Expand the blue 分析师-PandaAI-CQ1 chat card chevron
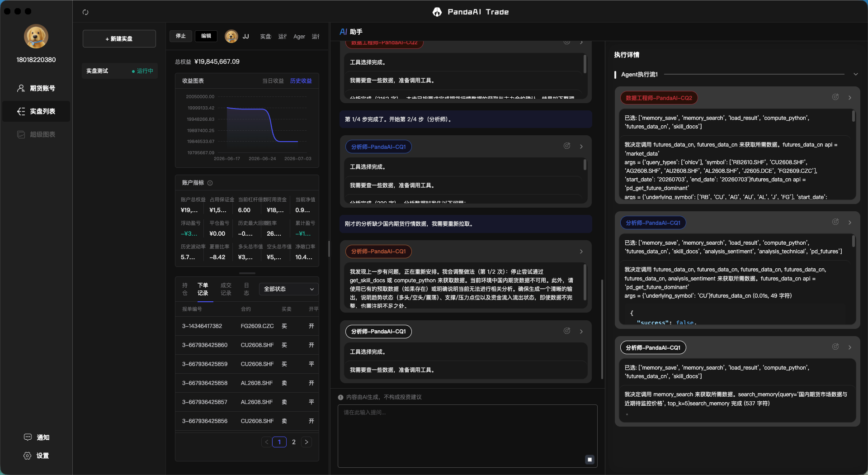 pyautogui.click(x=581, y=147)
